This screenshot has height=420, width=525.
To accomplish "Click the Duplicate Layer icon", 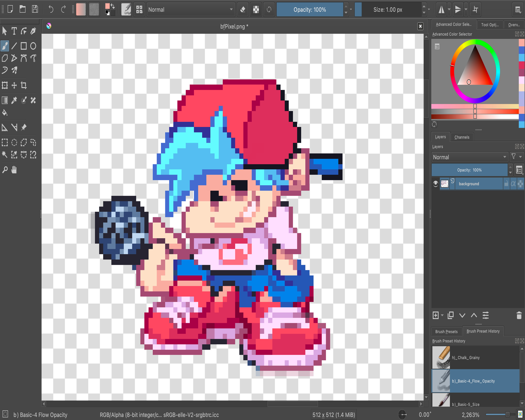I will 451,315.
